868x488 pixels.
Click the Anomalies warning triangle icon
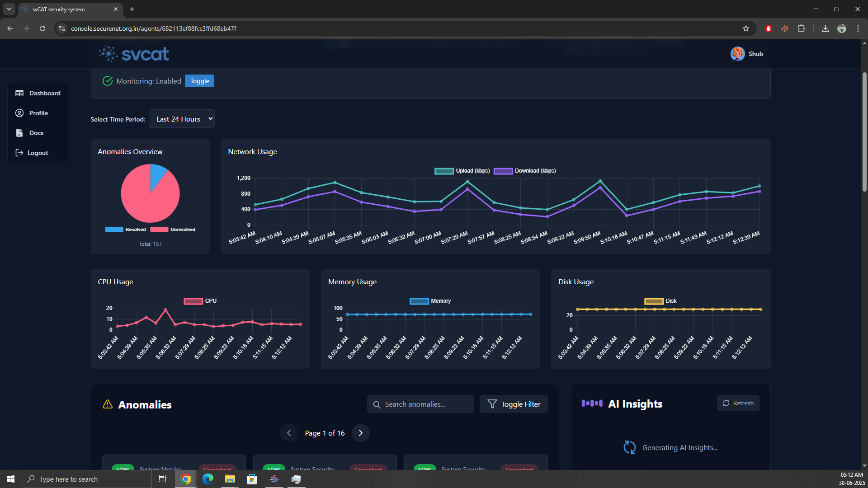coord(107,404)
